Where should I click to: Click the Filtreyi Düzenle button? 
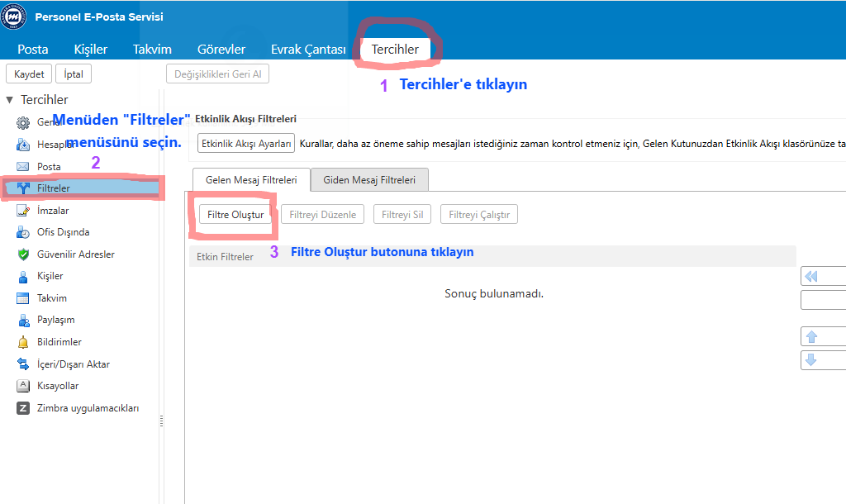tap(323, 214)
